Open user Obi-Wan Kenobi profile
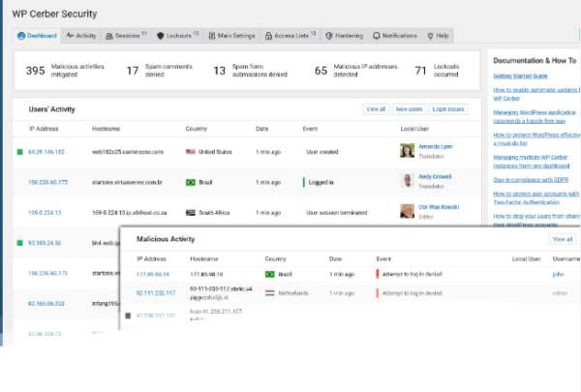 439,207
